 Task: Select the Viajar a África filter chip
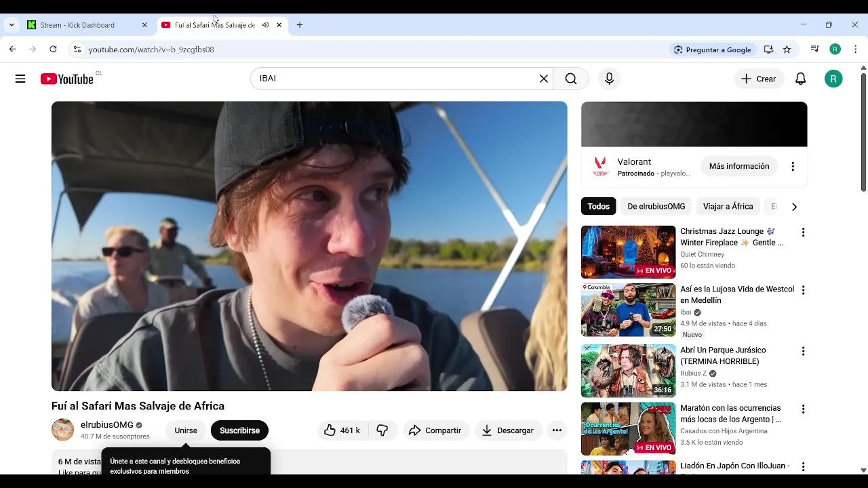click(x=728, y=206)
